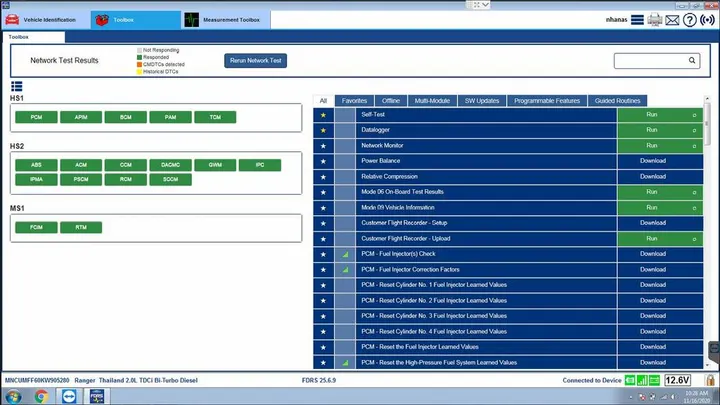This screenshot has width=720, height=405.
Task: Open the help question mark icon
Action: (x=689, y=20)
